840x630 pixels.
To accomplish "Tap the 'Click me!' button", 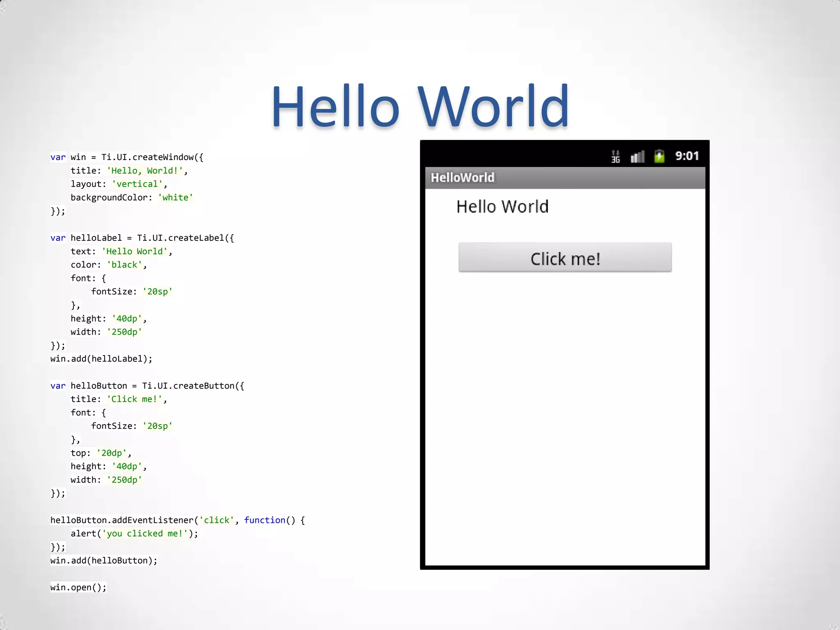I will tap(565, 258).
